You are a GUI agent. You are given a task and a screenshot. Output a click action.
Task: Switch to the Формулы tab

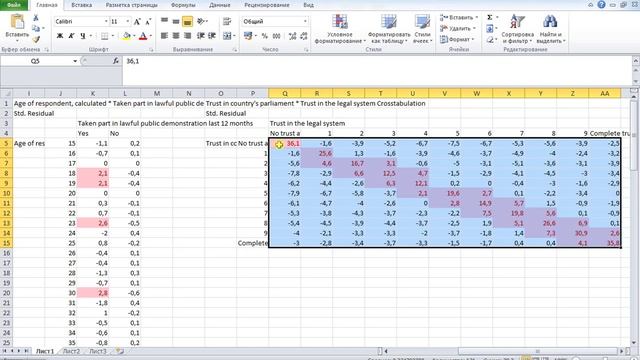[182, 5]
